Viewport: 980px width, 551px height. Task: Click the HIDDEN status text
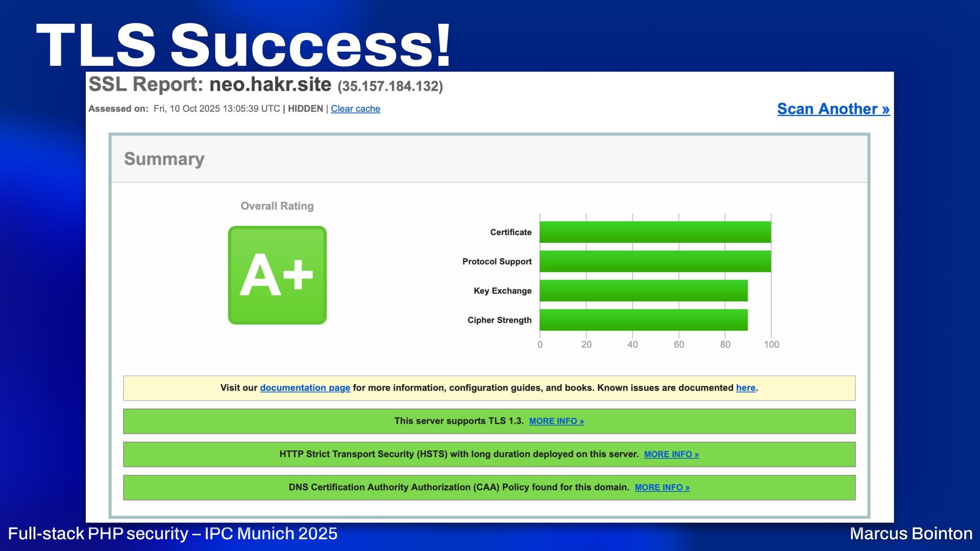305,109
